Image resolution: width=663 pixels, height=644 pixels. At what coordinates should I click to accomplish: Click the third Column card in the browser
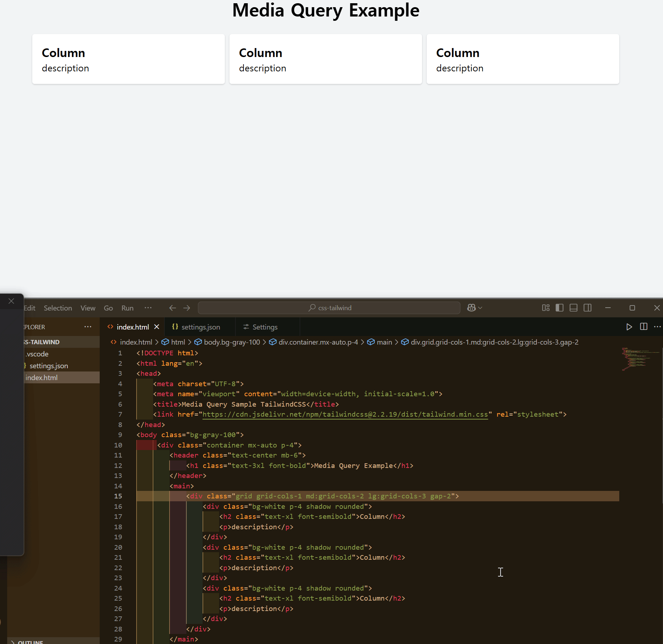coord(523,59)
